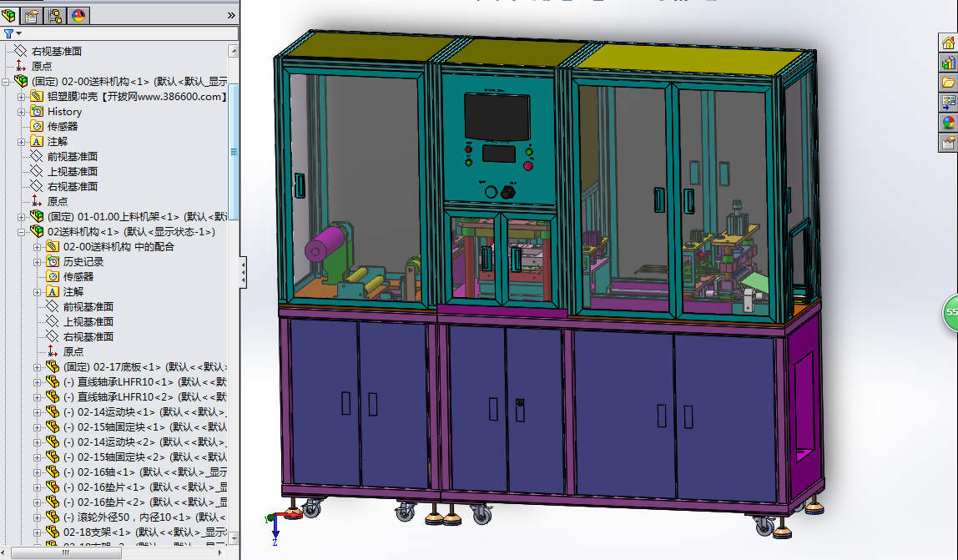
Task: Select the History clock folder icon
Action: pos(37,111)
